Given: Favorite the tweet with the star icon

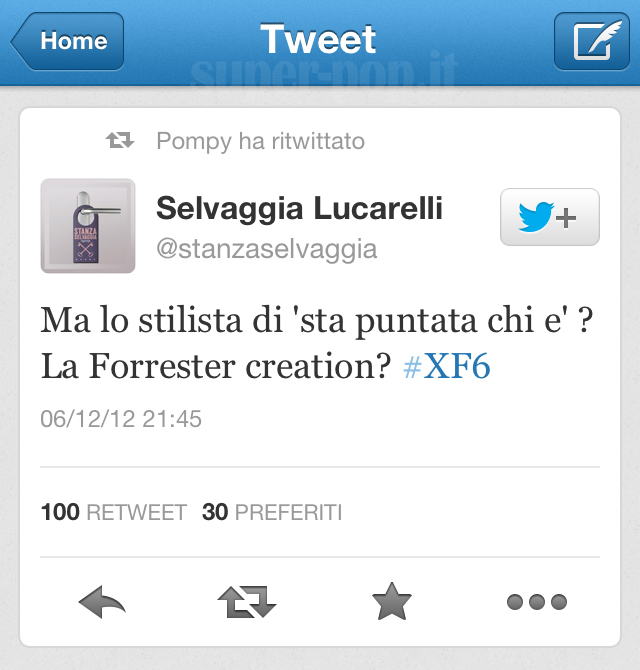Looking at the screenshot, I should (392, 601).
